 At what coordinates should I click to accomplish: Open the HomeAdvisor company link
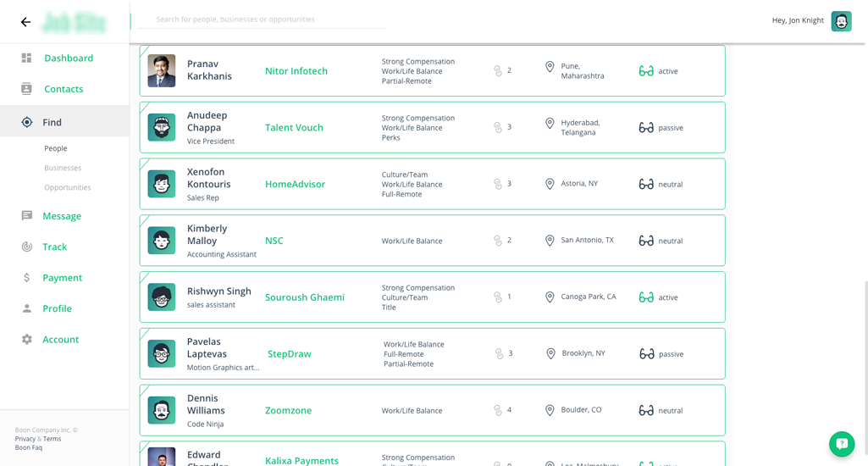(x=295, y=184)
